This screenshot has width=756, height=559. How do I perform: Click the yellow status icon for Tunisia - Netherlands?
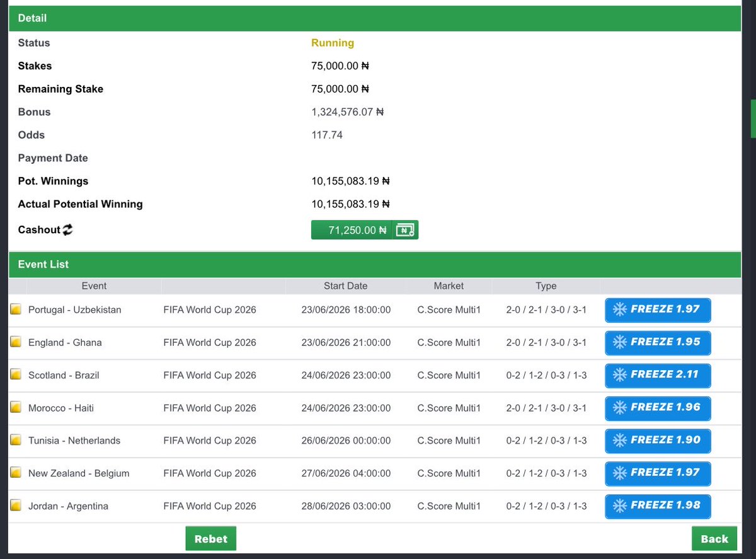pos(16,441)
